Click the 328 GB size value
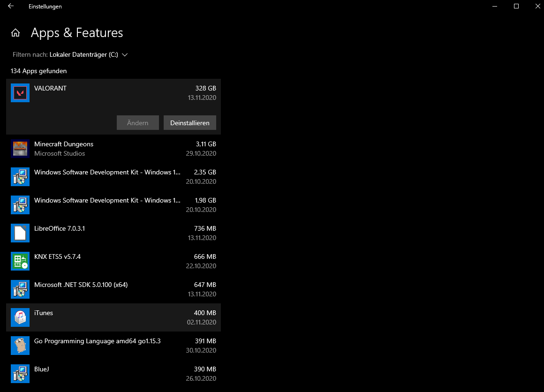This screenshot has height=392, width=544. (205, 88)
